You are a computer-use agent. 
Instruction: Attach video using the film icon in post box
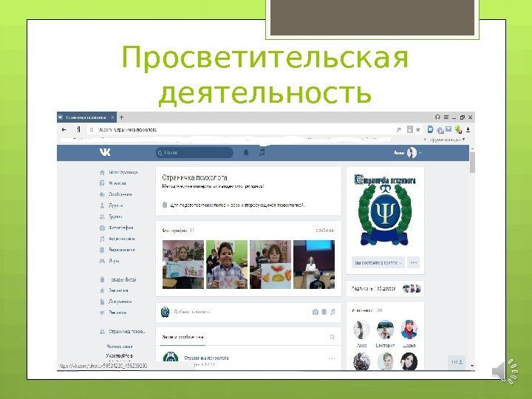pos(324,312)
